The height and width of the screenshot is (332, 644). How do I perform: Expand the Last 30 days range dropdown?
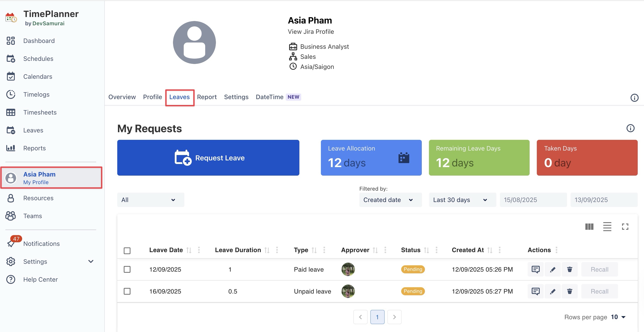[x=462, y=200]
